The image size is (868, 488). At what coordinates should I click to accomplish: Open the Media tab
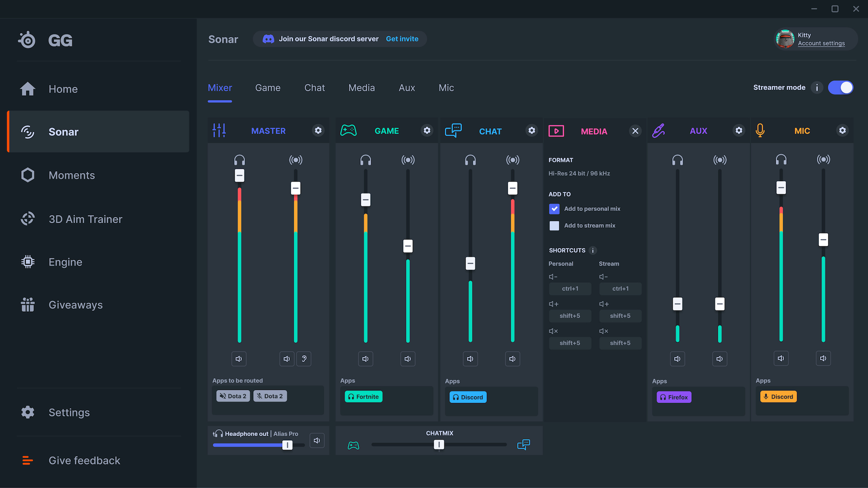pos(362,88)
